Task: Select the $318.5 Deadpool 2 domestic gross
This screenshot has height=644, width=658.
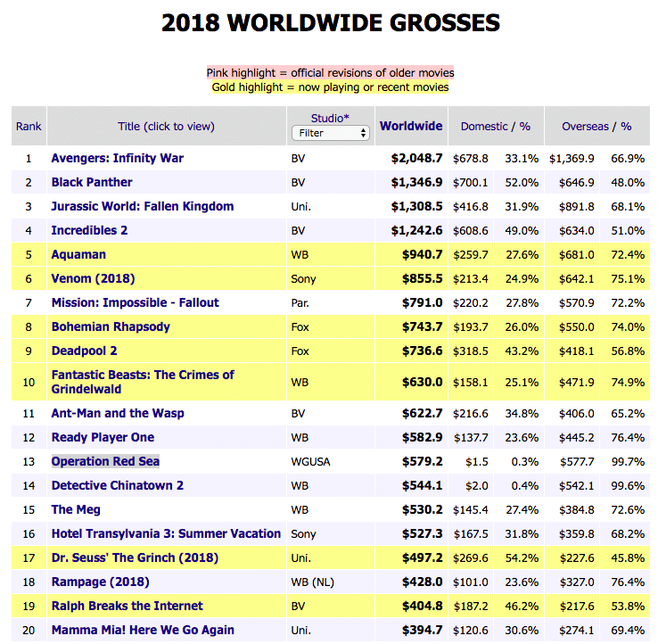Action: [x=471, y=351]
